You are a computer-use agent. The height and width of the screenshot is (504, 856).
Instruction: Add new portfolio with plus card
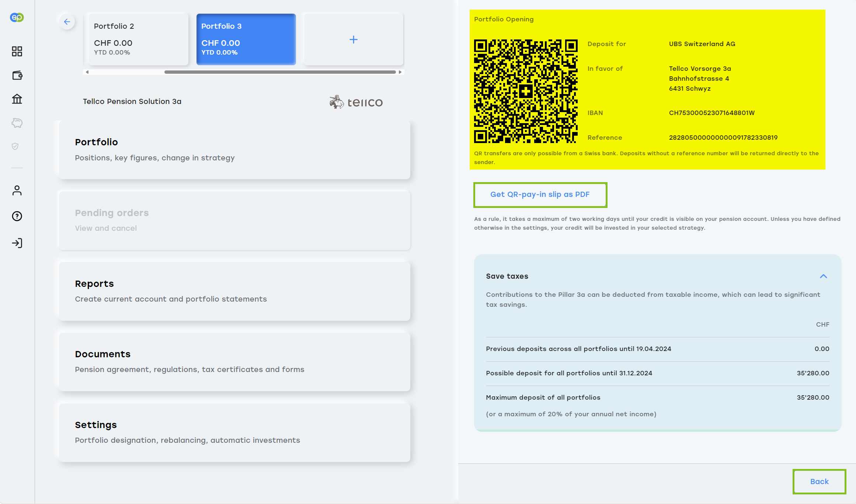tap(353, 39)
